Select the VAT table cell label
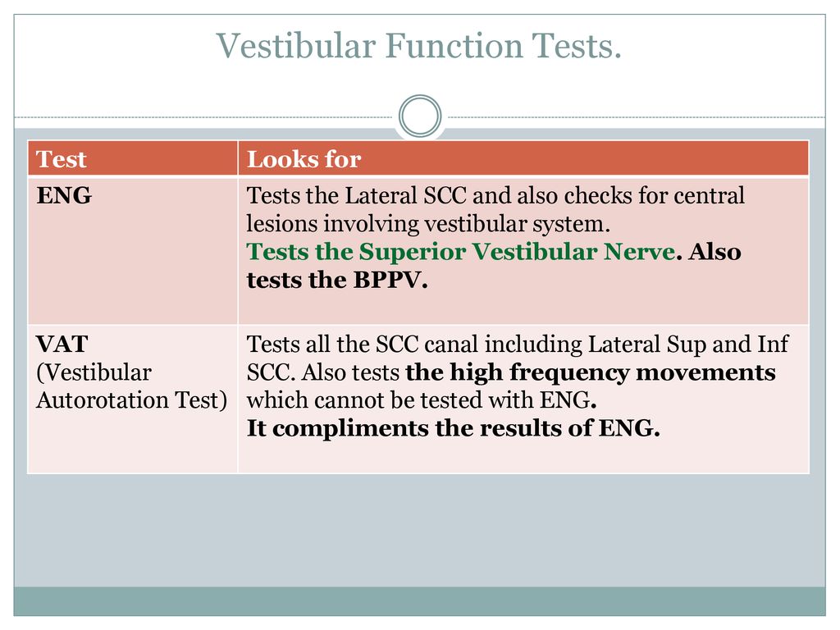840x630 pixels. [62, 344]
